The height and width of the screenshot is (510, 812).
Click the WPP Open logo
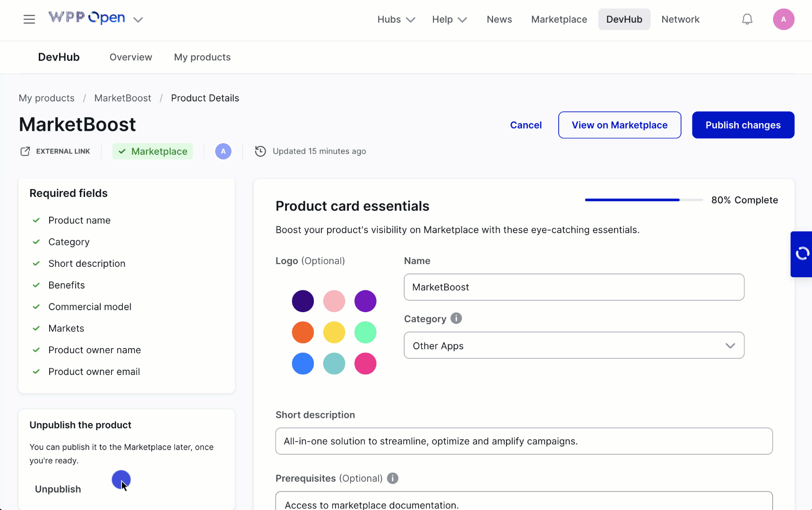(x=87, y=18)
